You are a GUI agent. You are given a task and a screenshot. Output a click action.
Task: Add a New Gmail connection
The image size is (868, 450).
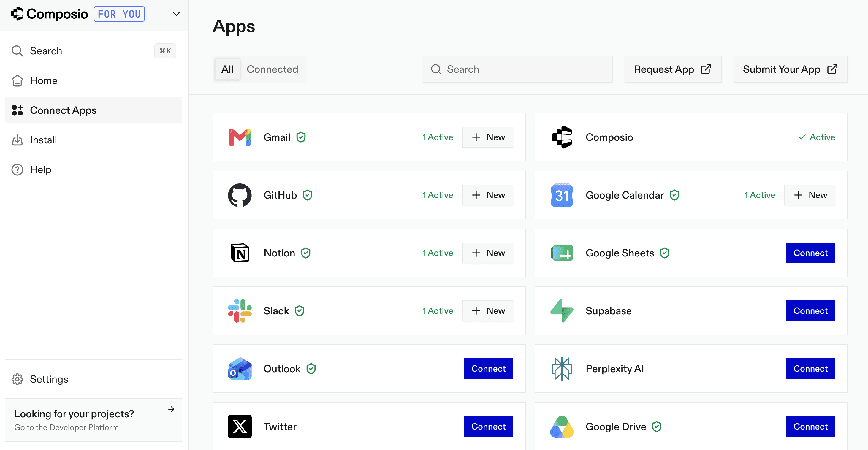coord(487,137)
